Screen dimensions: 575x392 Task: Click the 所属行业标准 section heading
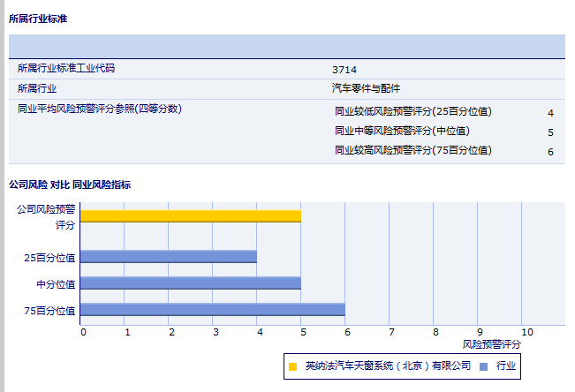coord(38,19)
